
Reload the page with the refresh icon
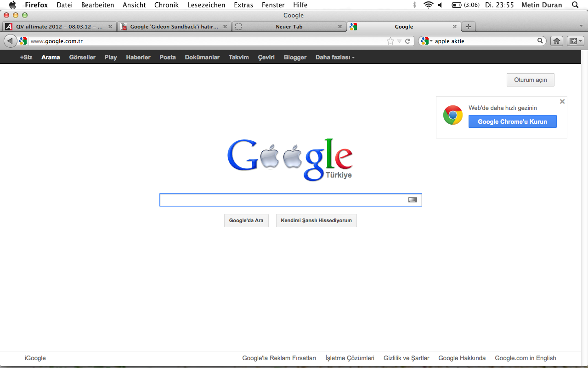pos(407,41)
